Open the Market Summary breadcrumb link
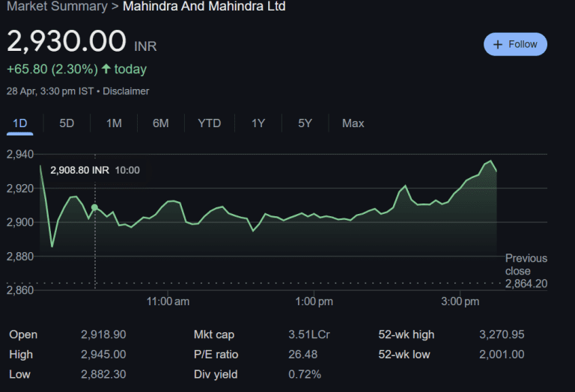Viewport: 575px width, 392px height. point(57,6)
